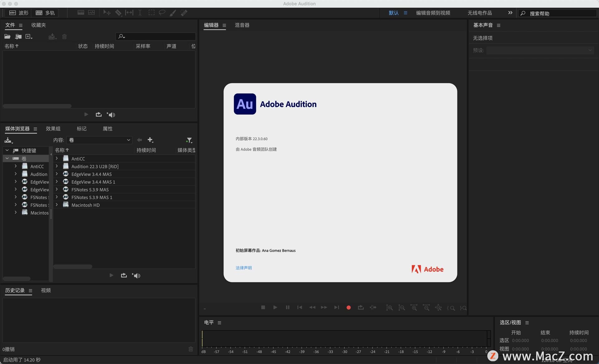Play preview in Files panel
Screen dimensions: 599x364
pos(86,114)
